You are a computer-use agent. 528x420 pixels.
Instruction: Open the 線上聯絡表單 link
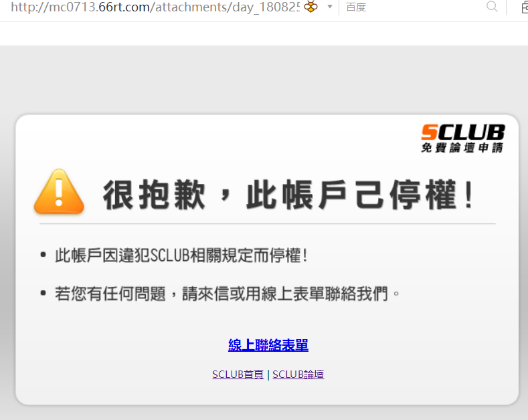pos(268,345)
